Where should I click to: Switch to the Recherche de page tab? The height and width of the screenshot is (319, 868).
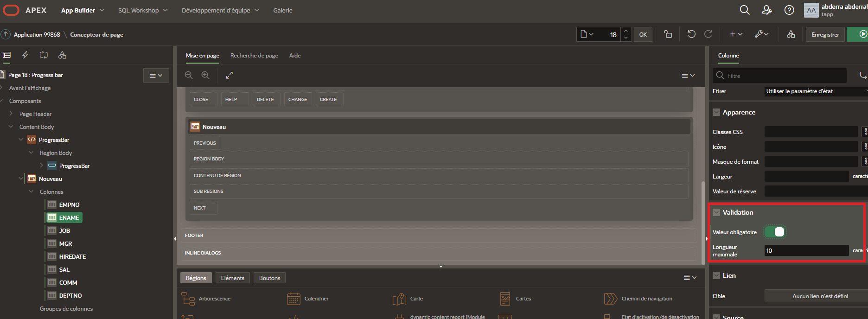[x=254, y=56]
